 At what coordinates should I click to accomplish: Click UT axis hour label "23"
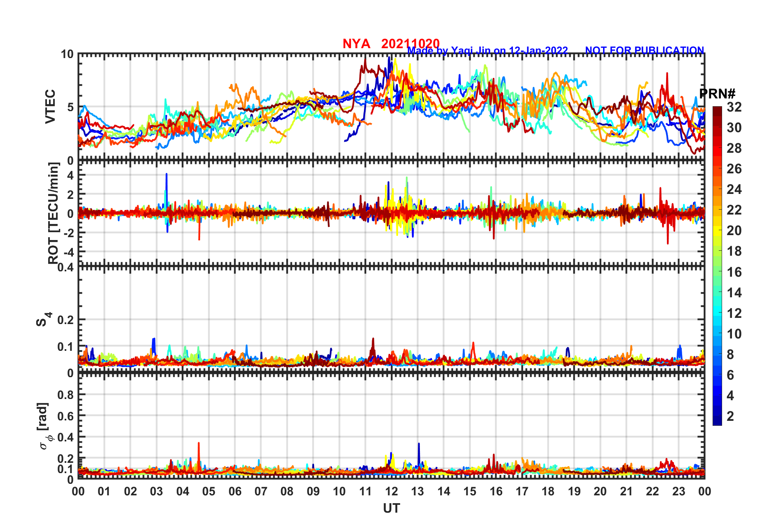679,491
